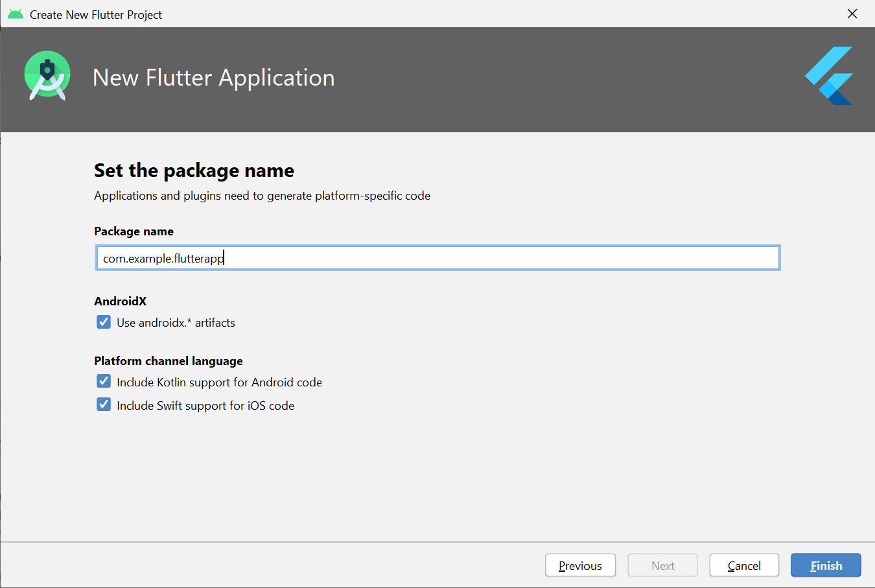875x588 pixels.
Task: Click inside the Package name text field
Action: (437, 257)
